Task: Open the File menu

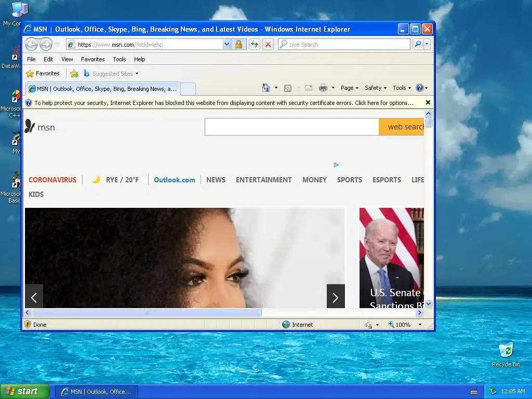Action: [x=31, y=59]
